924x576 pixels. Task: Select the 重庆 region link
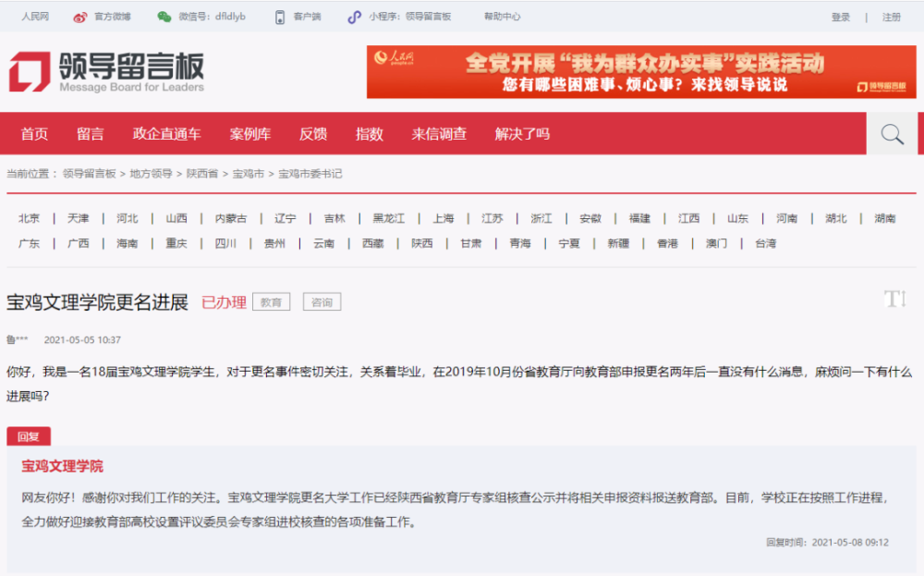(x=176, y=243)
